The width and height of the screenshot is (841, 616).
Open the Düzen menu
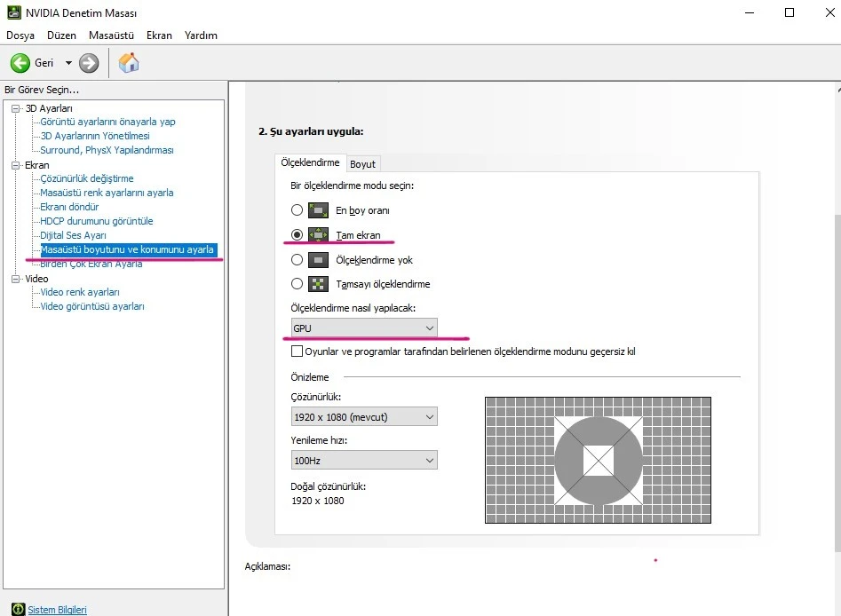(61, 36)
